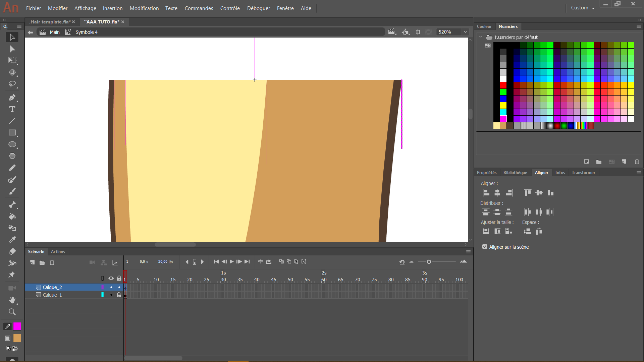This screenshot has height=362, width=644.
Task: Click the trash icon in timeline layers
Action: (52, 262)
